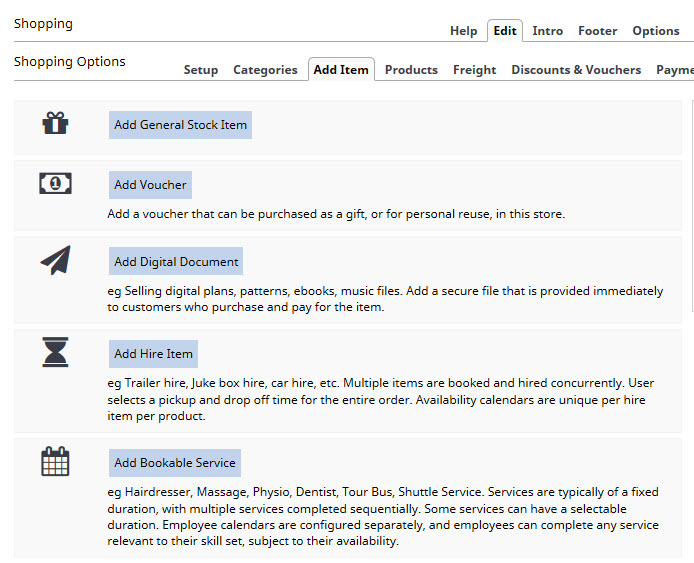View the Products sub-tab
This screenshot has height=563, width=694.
[411, 69]
